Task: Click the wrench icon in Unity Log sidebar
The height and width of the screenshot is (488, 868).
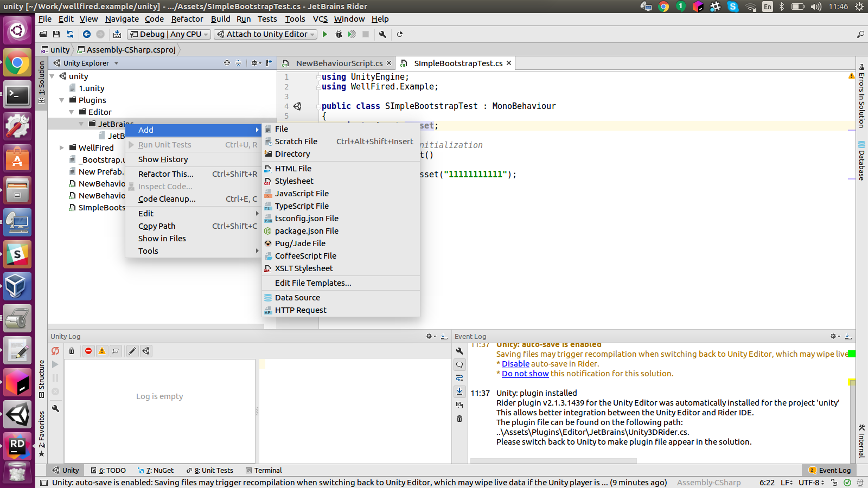Action: (x=55, y=408)
